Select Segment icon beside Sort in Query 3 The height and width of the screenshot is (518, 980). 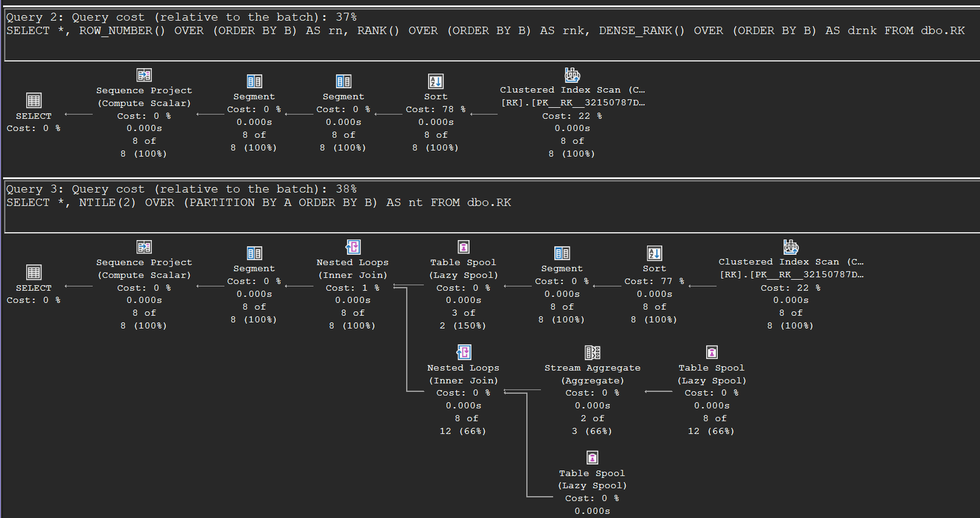coord(562,253)
